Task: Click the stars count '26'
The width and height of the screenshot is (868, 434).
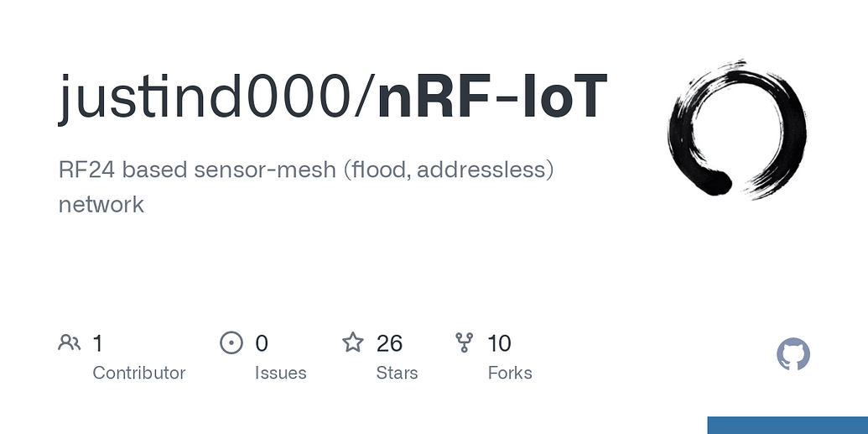Action: pos(390,342)
